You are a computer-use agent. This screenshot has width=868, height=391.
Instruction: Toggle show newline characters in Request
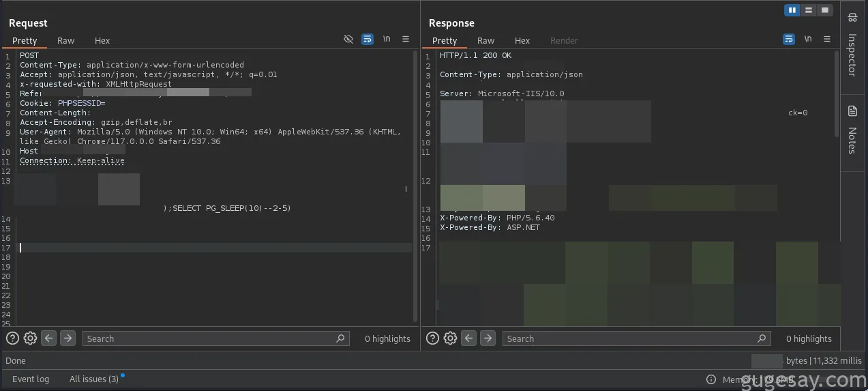[387, 40]
